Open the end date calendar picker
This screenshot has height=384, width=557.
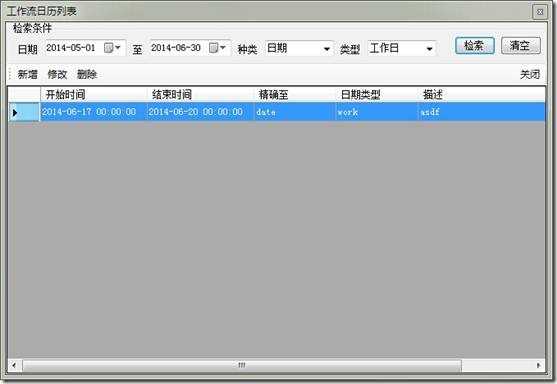click(x=217, y=48)
